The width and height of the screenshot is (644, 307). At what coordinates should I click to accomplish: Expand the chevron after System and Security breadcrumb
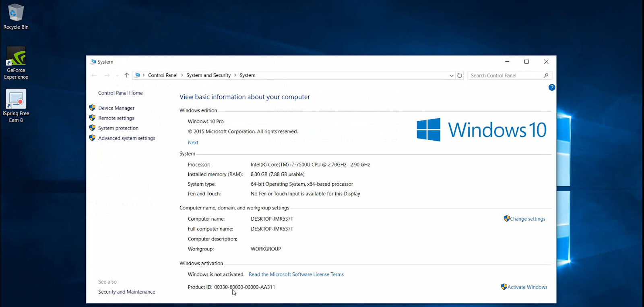point(235,75)
